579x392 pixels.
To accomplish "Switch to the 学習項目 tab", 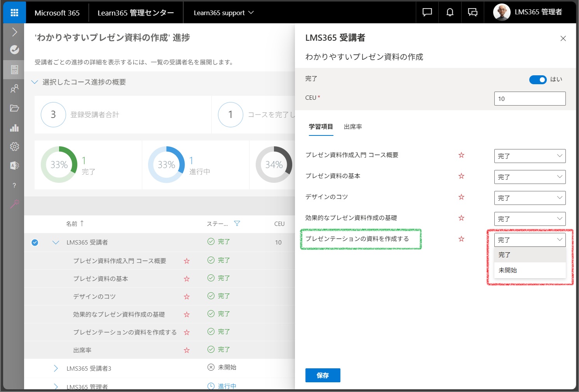I will coord(321,127).
